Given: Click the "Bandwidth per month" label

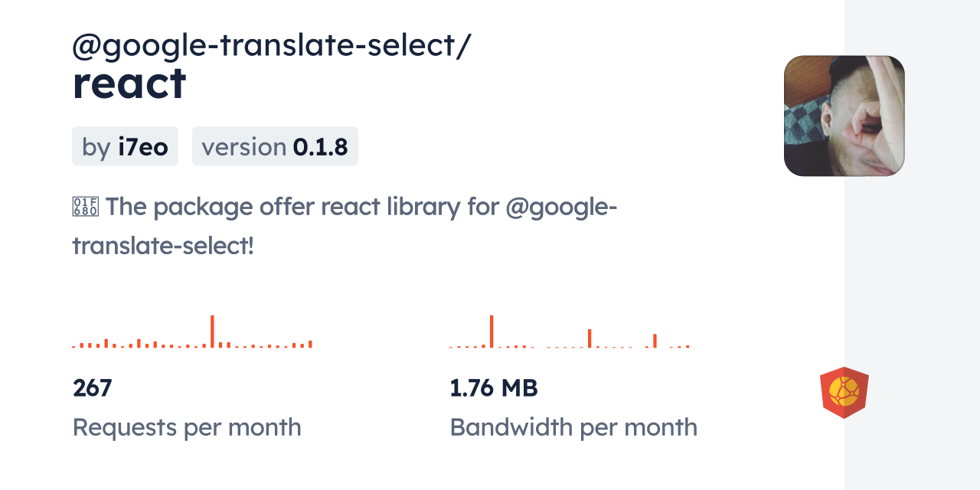Looking at the screenshot, I should coord(573,427).
